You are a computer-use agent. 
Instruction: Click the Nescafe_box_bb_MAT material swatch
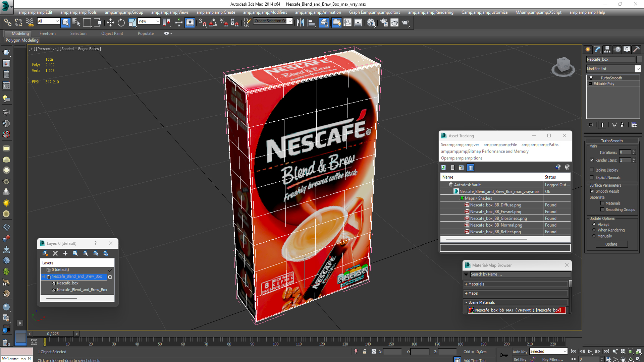pos(471,310)
